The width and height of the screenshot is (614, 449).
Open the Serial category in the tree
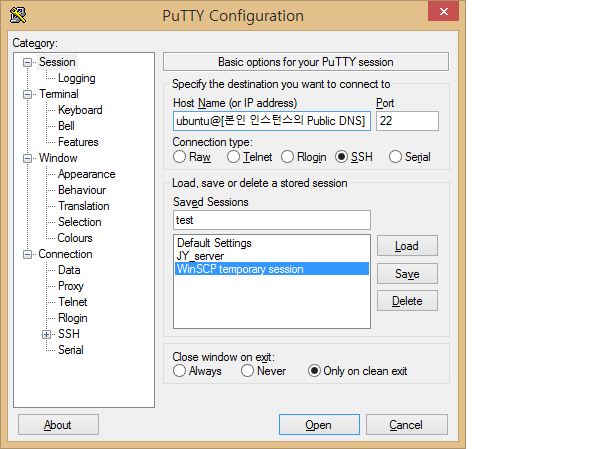point(70,350)
